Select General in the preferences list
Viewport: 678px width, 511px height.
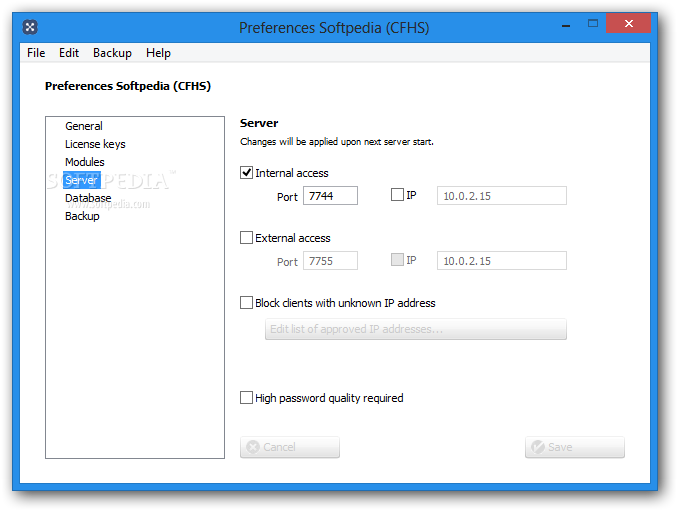84,126
